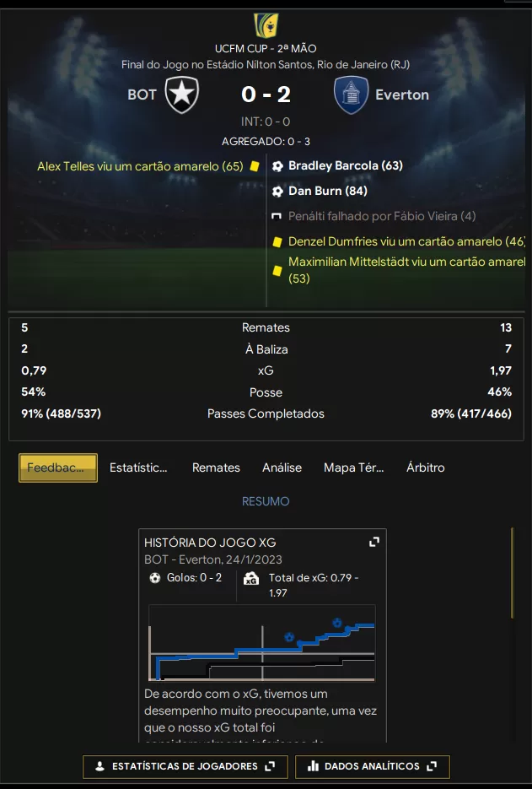Click the Everton club crest

coord(351,95)
